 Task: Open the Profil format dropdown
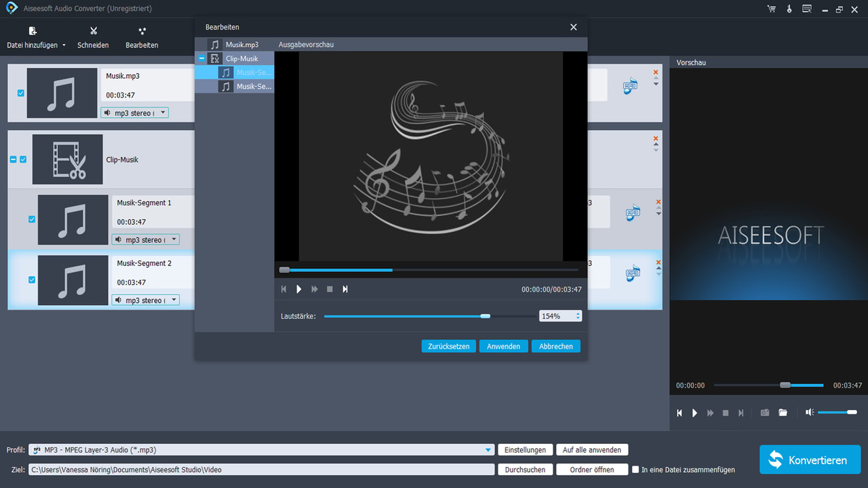(x=489, y=449)
